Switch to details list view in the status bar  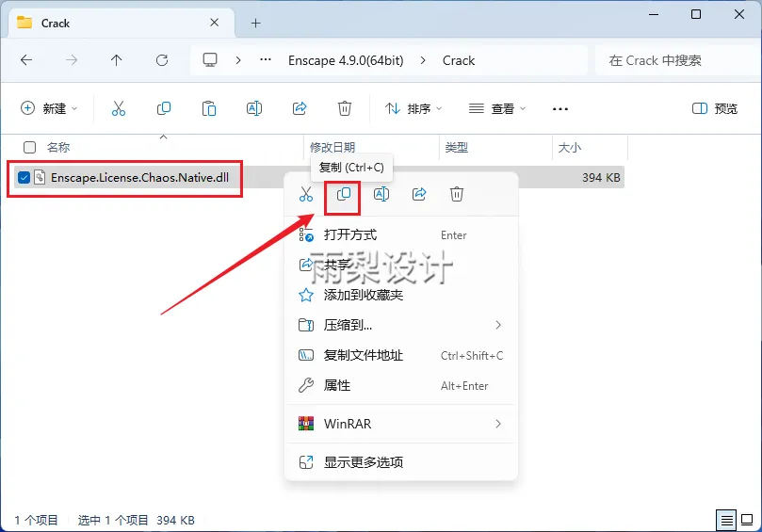pos(726,521)
